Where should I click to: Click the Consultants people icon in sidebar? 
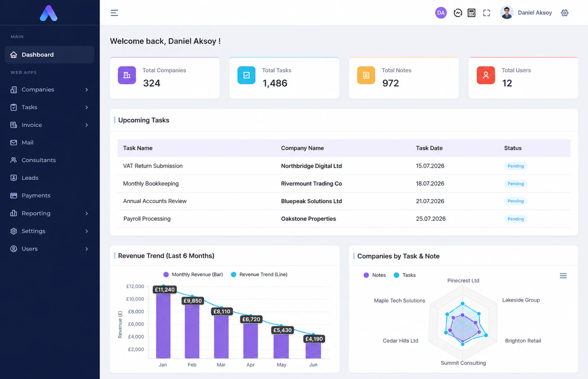(14, 160)
